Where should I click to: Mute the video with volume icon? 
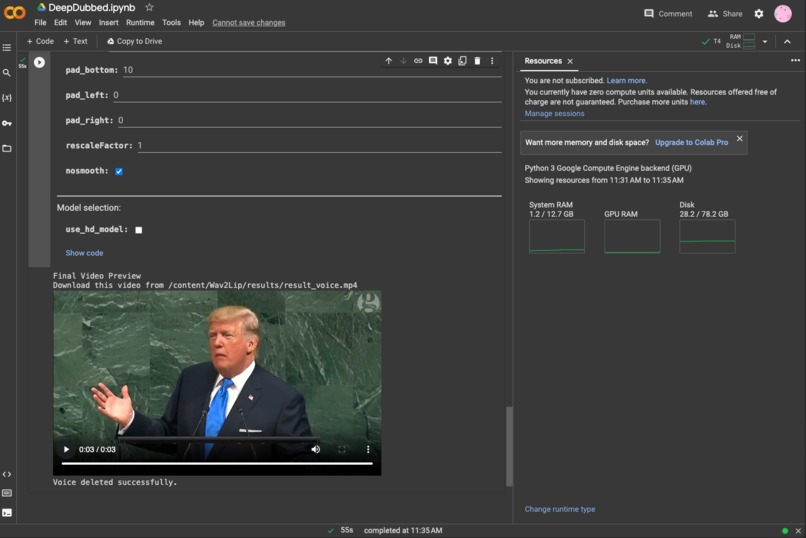pyautogui.click(x=316, y=449)
